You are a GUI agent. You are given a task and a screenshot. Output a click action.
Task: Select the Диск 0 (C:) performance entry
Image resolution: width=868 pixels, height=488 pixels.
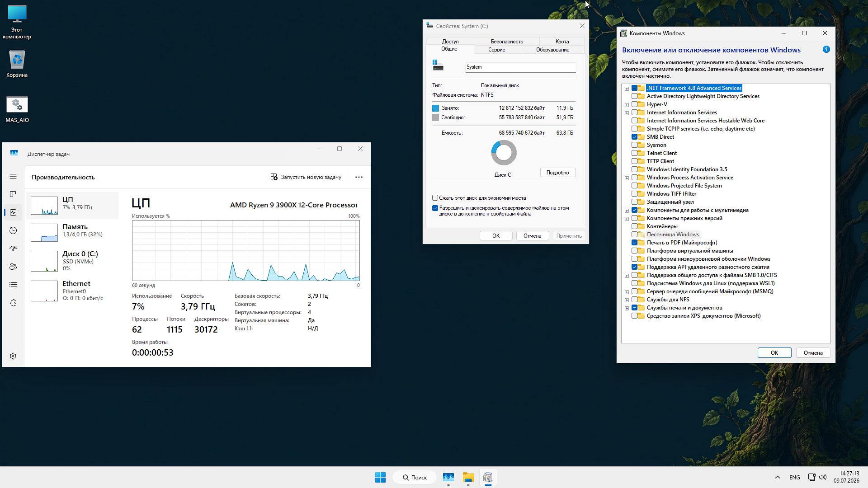(x=72, y=261)
